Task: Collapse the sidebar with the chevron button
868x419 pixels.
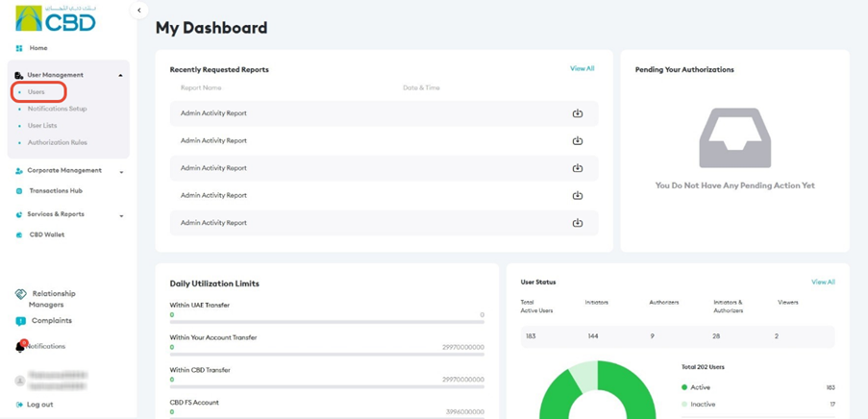Action: pyautogui.click(x=139, y=10)
